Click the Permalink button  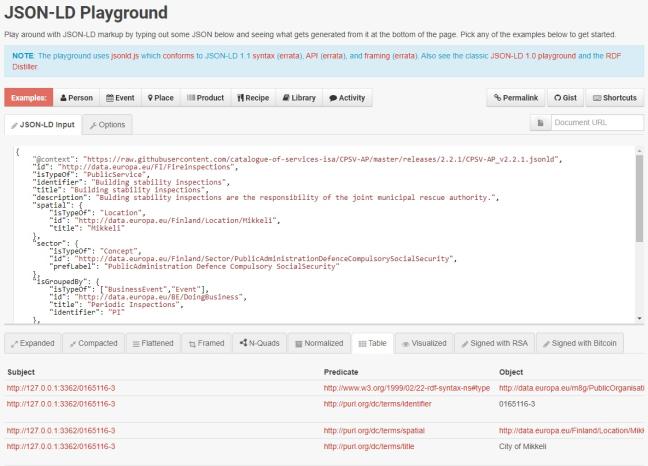coord(516,98)
